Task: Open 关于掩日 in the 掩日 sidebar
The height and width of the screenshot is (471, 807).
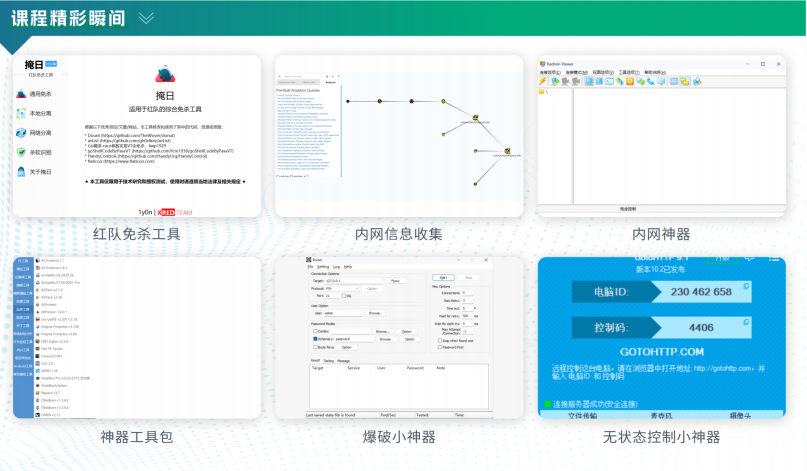Action: pyautogui.click(x=35, y=172)
